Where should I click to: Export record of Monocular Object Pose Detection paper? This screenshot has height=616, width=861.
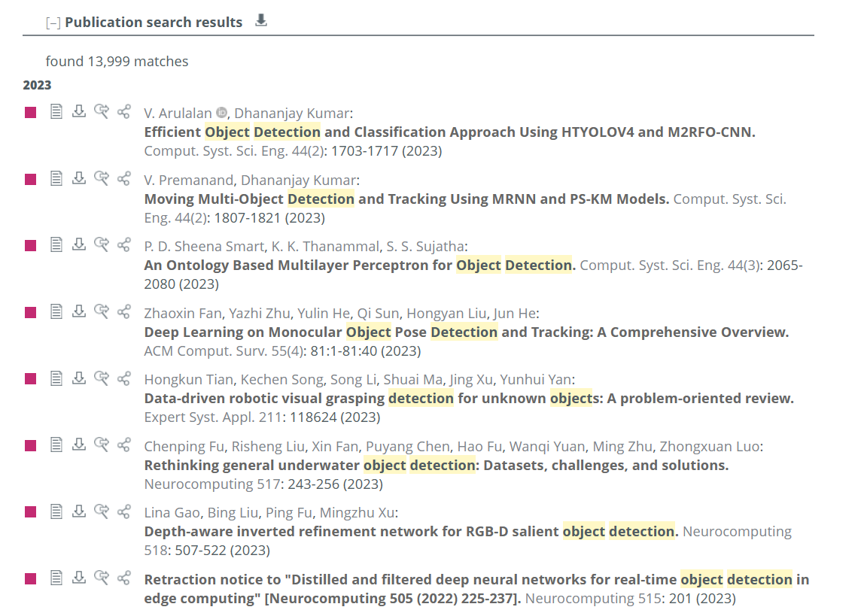pos(79,311)
